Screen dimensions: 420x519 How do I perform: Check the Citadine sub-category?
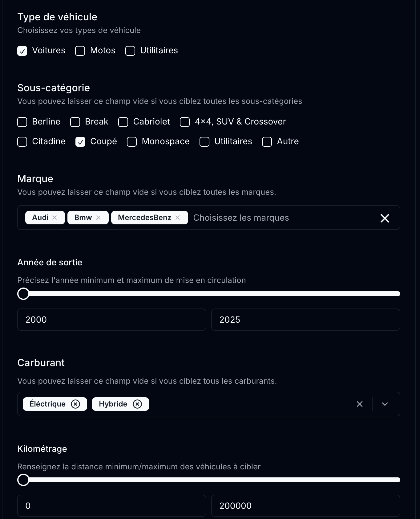pos(22,142)
